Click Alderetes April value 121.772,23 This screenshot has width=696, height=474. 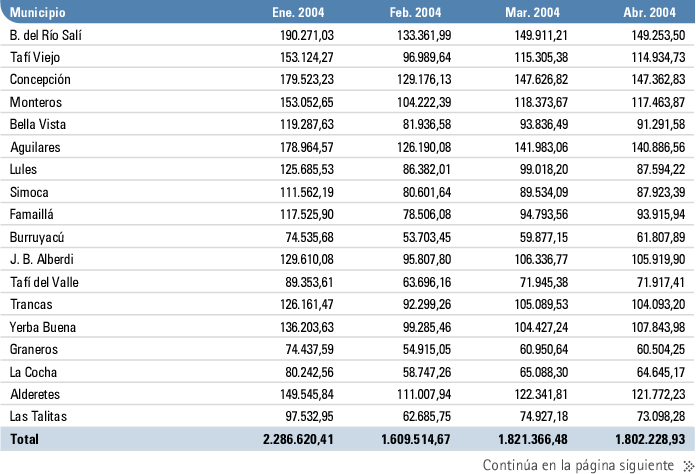pos(657,394)
